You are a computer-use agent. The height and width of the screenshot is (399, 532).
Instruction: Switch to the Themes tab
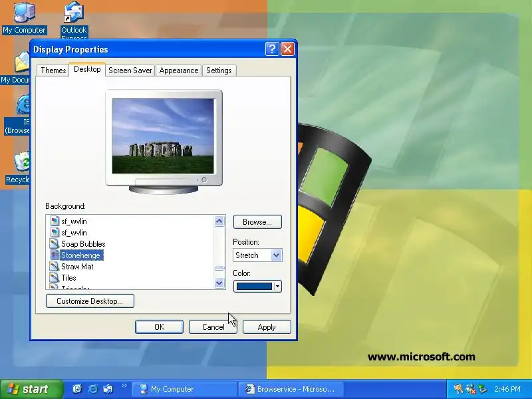tap(53, 70)
